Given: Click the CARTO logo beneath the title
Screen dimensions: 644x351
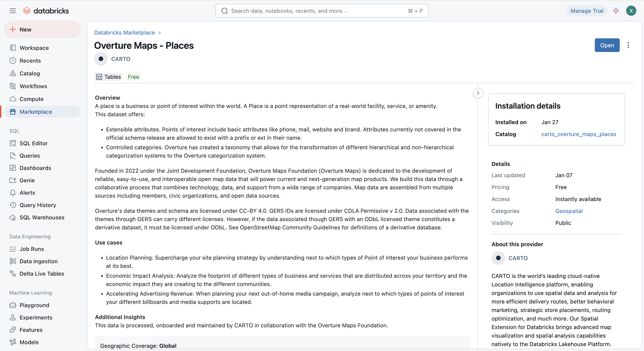Looking at the screenshot, I should tap(101, 59).
